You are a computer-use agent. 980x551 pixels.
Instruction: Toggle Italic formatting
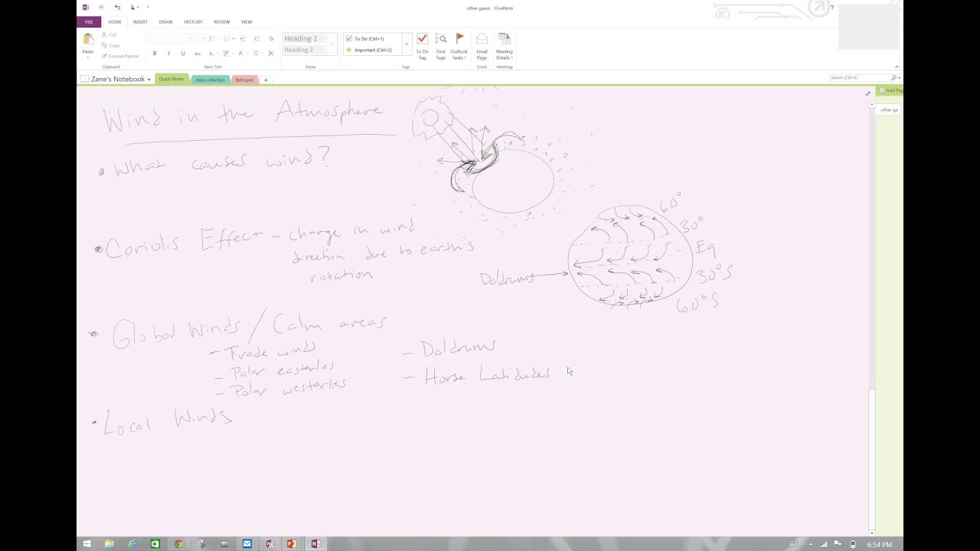(168, 54)
